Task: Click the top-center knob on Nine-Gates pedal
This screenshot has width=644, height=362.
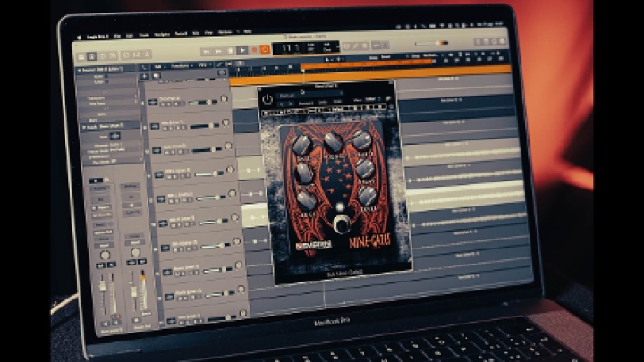Action: coord(333,142)
